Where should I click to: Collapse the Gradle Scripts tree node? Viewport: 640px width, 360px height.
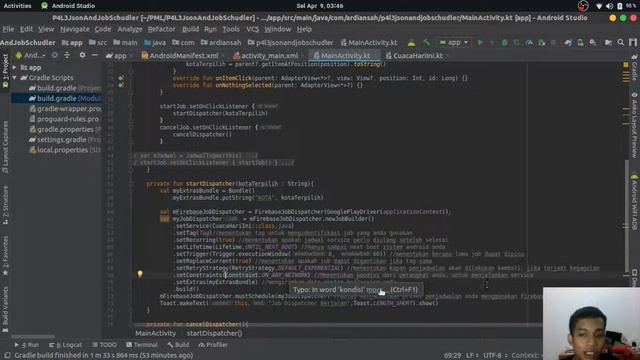(x=15, y=78)
